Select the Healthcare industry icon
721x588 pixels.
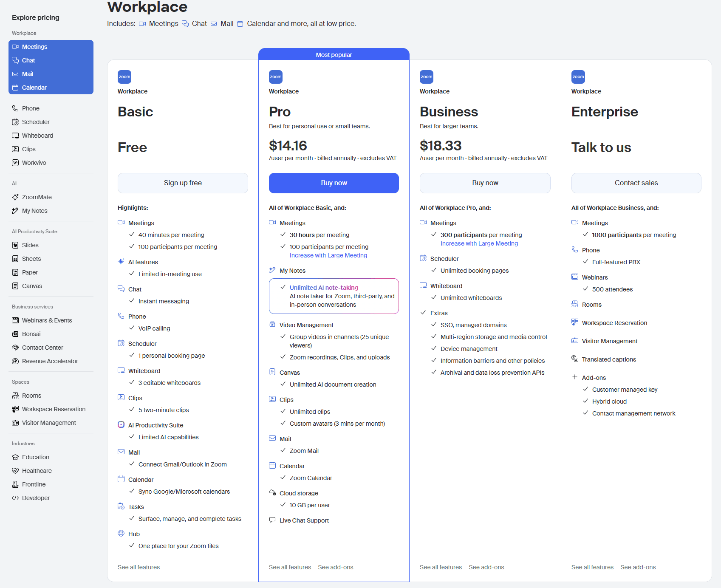coord(15,471)
